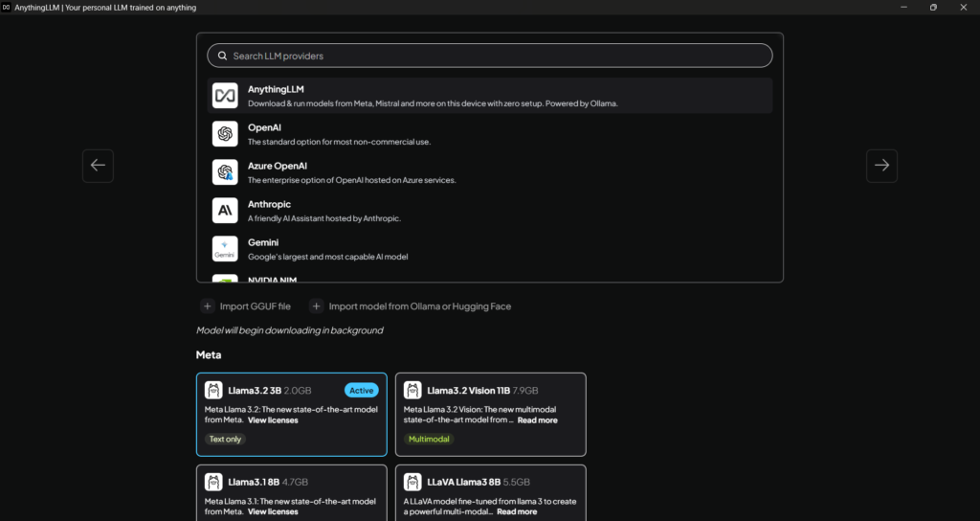
Task: Pick the Gemini provider name
Action: tap(263, 242)
